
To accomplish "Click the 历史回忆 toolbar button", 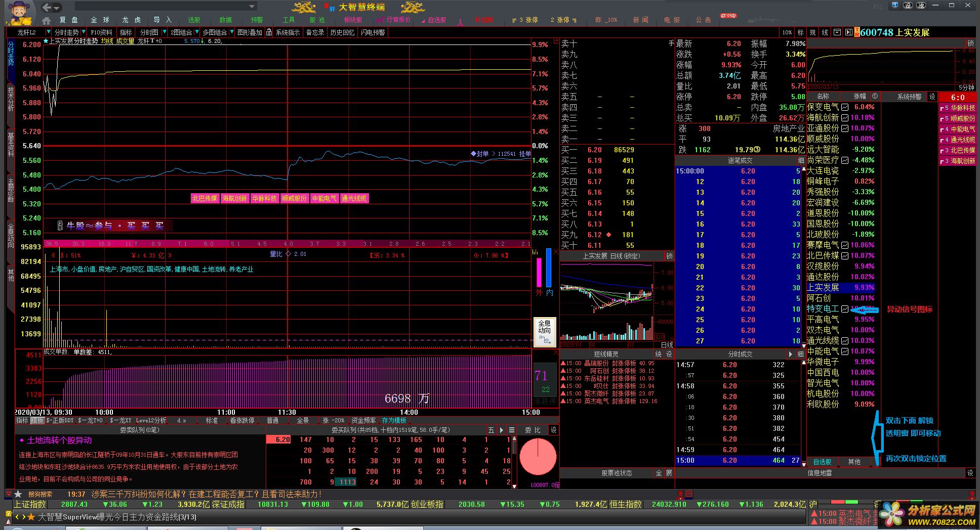I will 343,32.
